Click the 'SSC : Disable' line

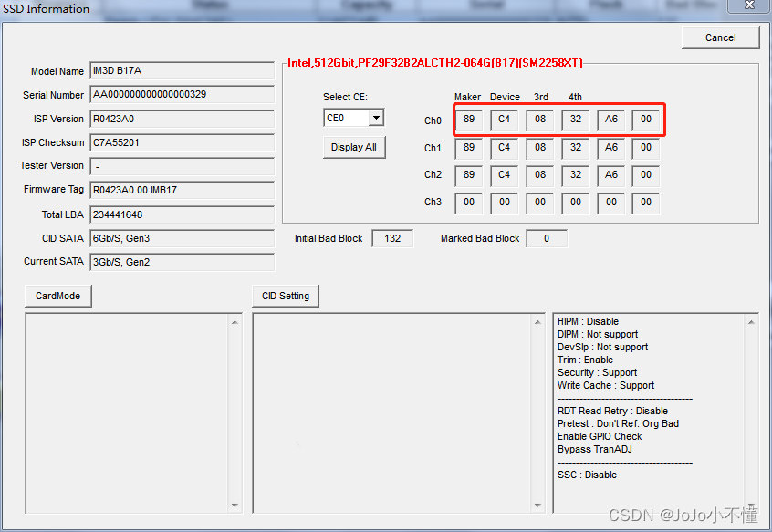click(x=587, y=475)
